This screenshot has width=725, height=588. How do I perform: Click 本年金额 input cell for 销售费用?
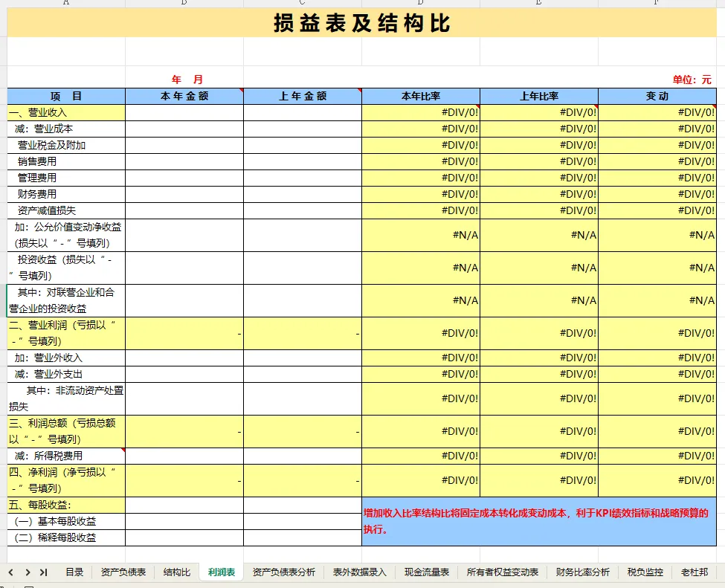coord(184,161)
